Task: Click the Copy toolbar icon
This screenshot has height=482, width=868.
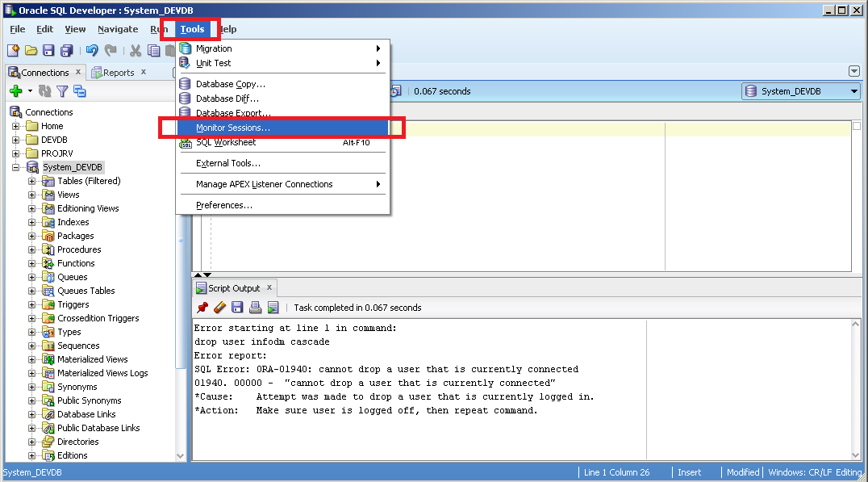Action: point(153,50)
